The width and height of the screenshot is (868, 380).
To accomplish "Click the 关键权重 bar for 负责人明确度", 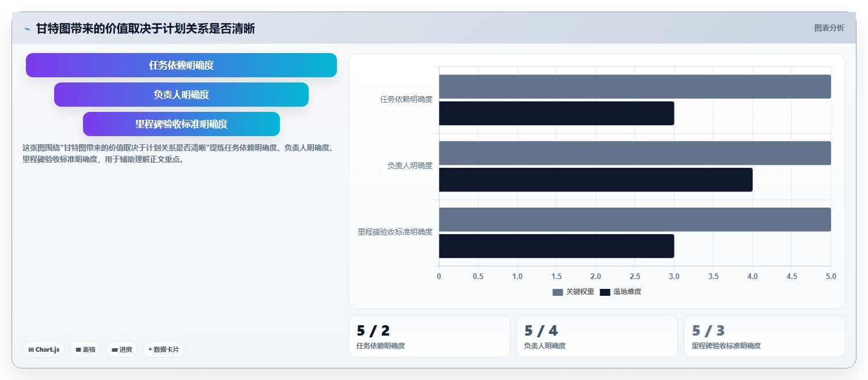I will [x=635, y=153].
